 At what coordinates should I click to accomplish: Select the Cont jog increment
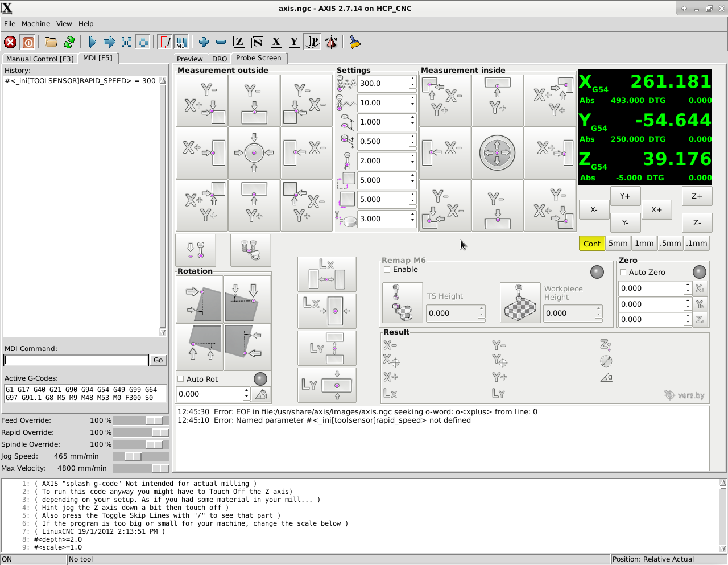(591, 244)
